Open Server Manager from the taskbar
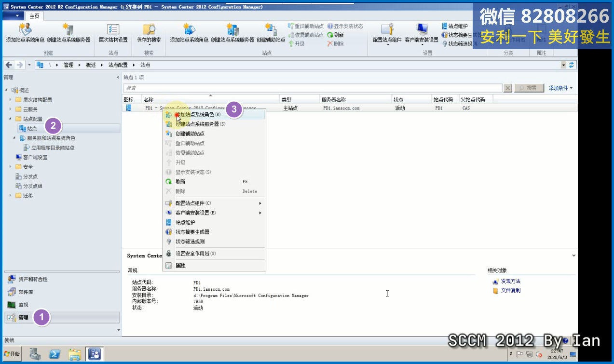Screen dimensions: 614x364 point(35,354)
